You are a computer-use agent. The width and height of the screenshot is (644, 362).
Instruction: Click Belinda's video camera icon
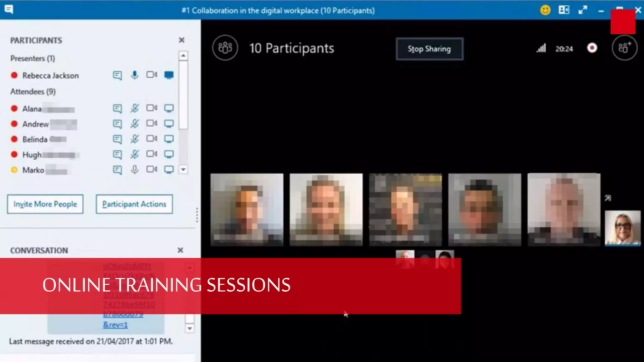152,139
